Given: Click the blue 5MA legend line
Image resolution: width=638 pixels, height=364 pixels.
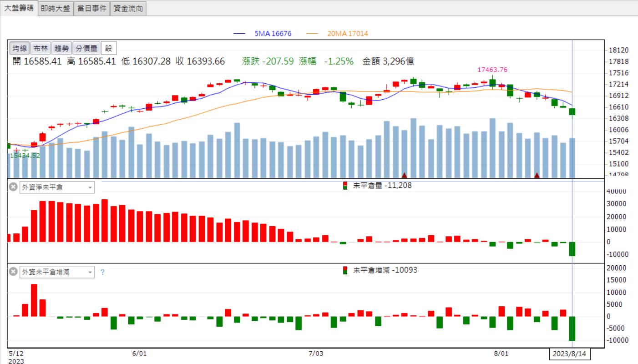Looking at the screenshot, I should [240, 34].
